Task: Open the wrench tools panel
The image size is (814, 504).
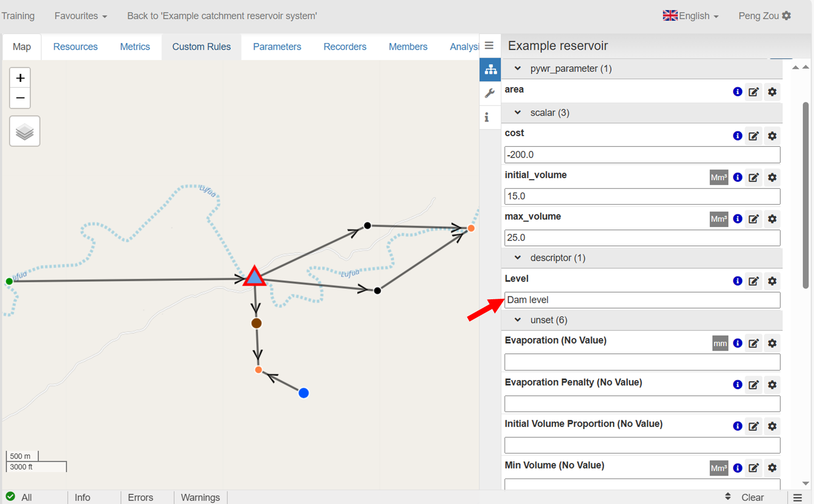Action: pos(489,93)
